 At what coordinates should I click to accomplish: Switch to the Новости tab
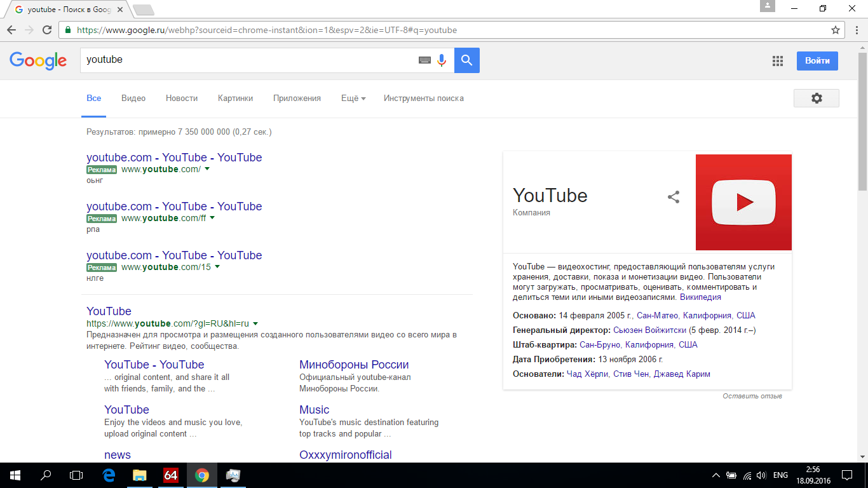pos(182,98)
